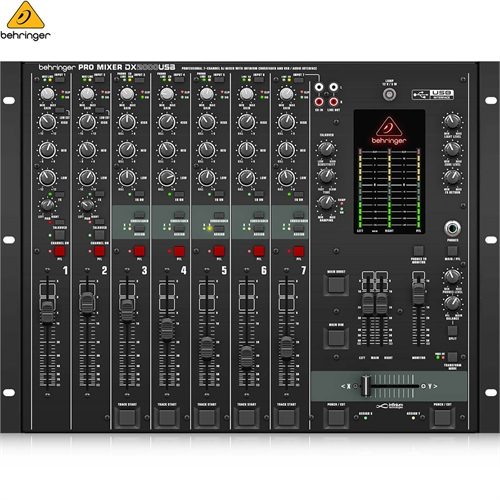This screenshot has height=500, width=500.
Task: Click the channel 1 Gain knob
Action: [x=47, y=94]
